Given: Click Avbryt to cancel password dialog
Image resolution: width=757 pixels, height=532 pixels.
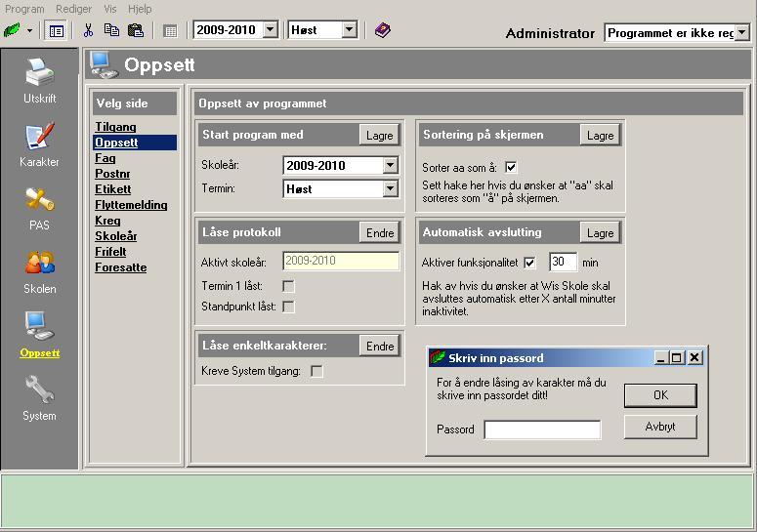Looking at the screenshot, I should 659,428.
